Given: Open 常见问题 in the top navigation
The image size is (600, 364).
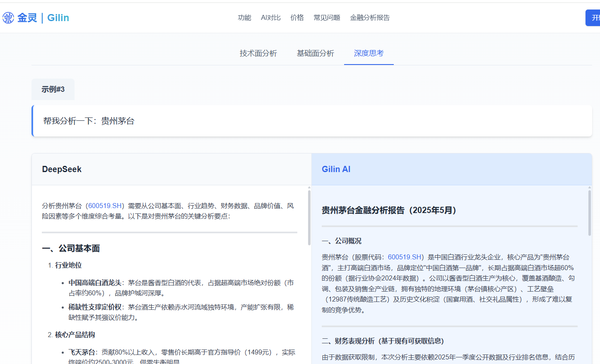Looking at the screenshot, I should coord(327,18).
